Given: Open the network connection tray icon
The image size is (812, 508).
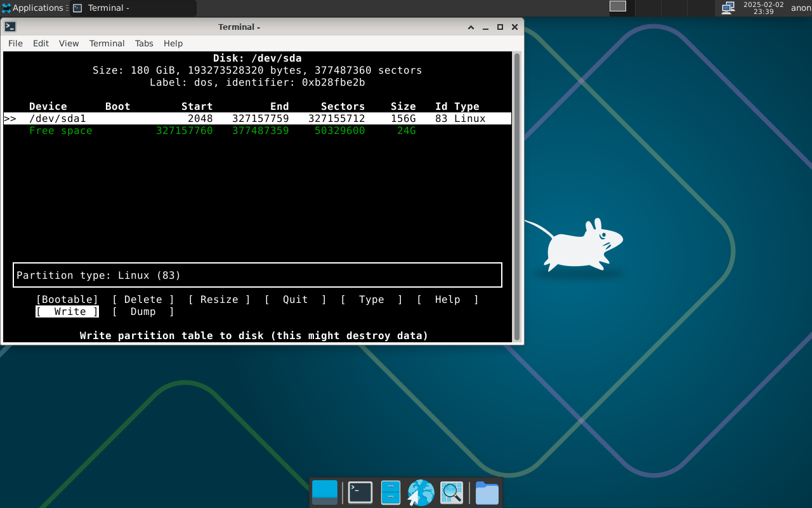Looking at the screenshot, I should [x=728, y=8].
